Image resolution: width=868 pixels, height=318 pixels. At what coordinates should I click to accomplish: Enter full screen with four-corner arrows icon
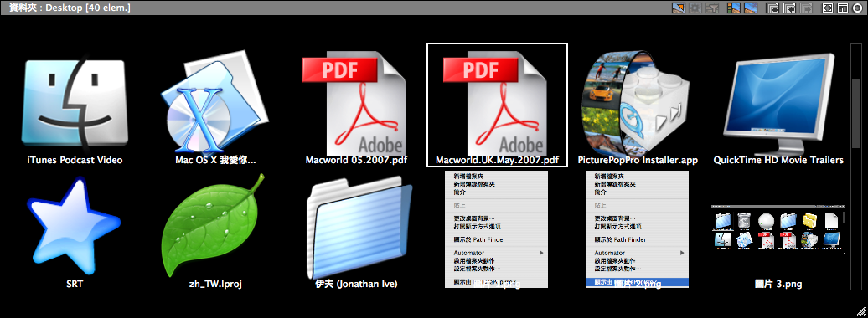[828, 8]
